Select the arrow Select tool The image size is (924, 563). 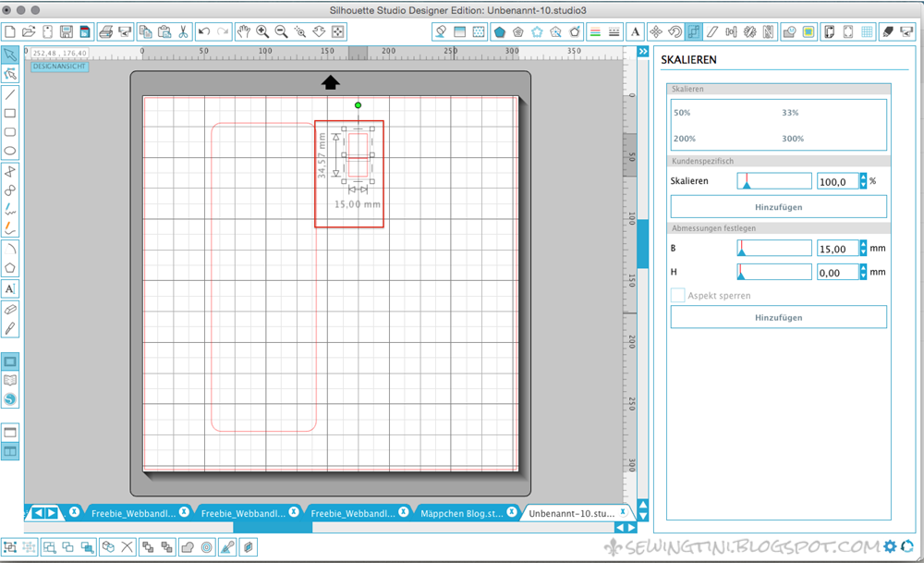point(10,55)
